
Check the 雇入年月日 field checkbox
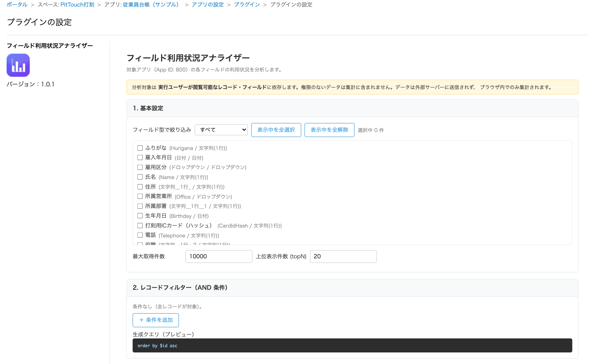(140, 158)
